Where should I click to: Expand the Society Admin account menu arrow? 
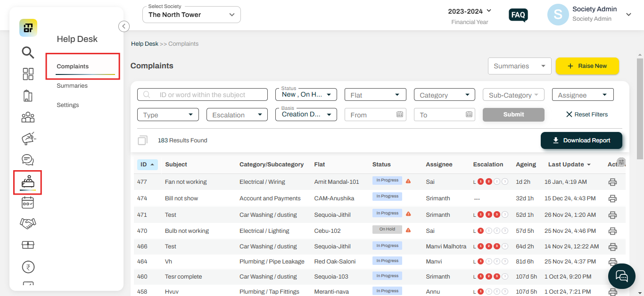pyautogui.click(x=628, y=15)
